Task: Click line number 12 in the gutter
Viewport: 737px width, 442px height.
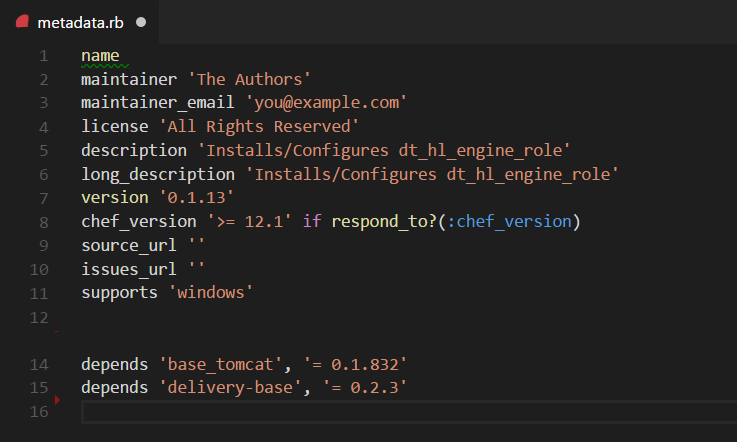Action: tap(39, 318)
